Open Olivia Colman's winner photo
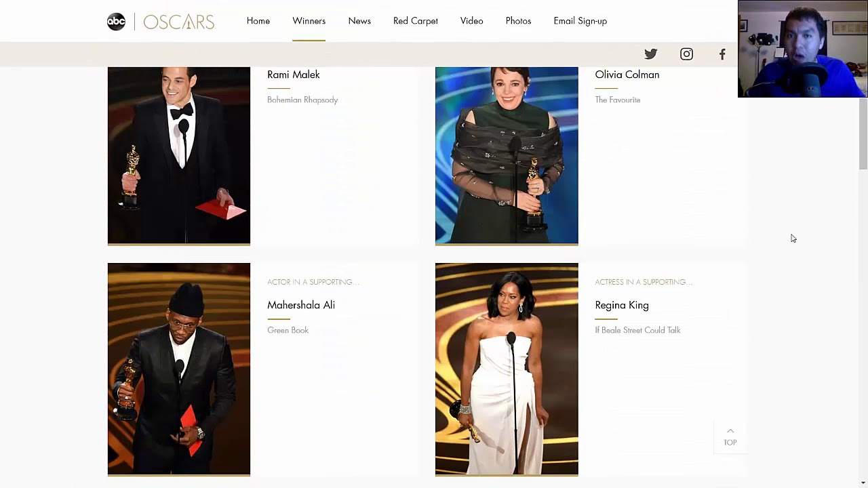 [507, 155]
